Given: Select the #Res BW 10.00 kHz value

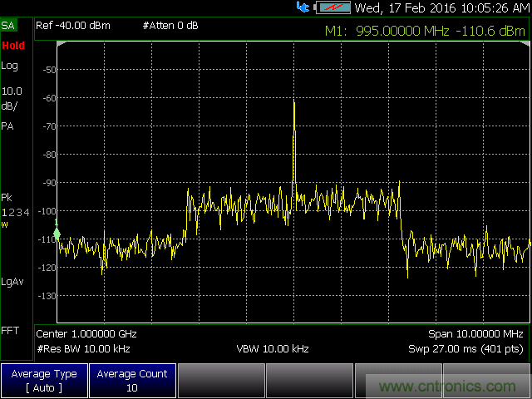Looking at the screenshot, I should coord(83,348).
